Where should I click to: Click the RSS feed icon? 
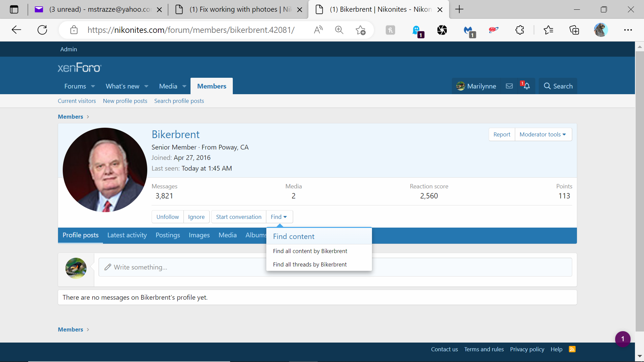(x=572, y=349)
